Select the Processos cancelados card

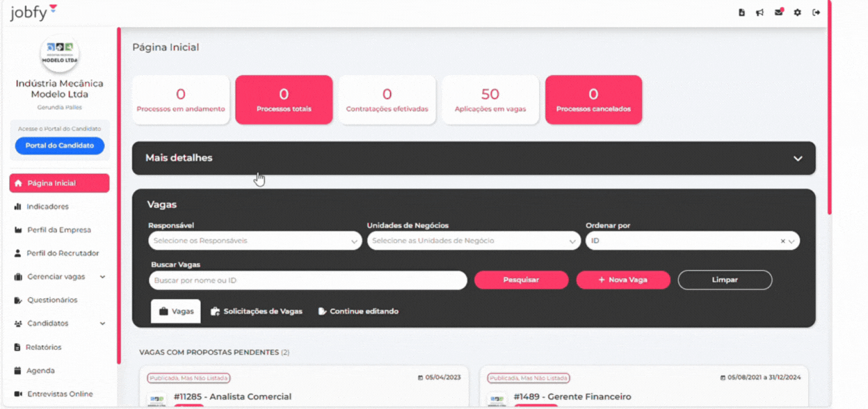tap(593, 100)
